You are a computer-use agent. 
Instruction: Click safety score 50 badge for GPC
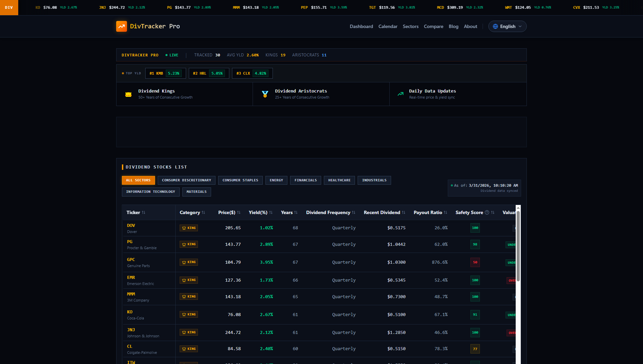tap(475, 262)
